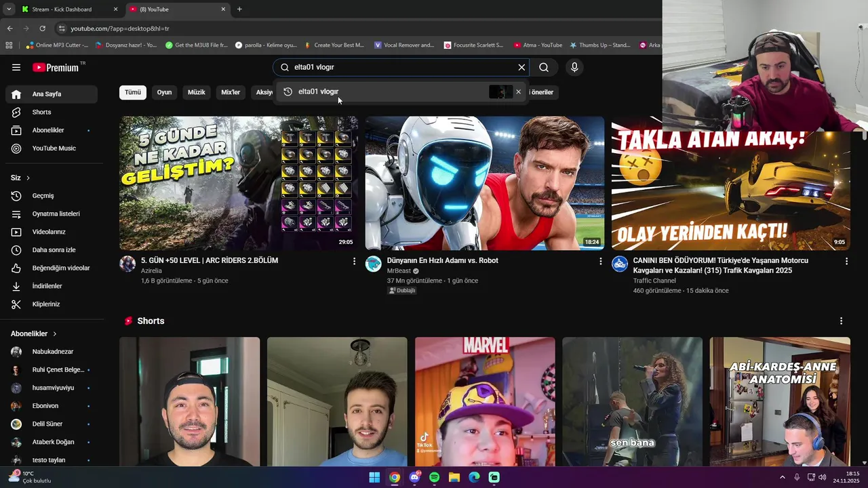Open Geçmiş history page
Image resolution: width=868 pixels, height=488 pixels.
[x=52, y=196]
